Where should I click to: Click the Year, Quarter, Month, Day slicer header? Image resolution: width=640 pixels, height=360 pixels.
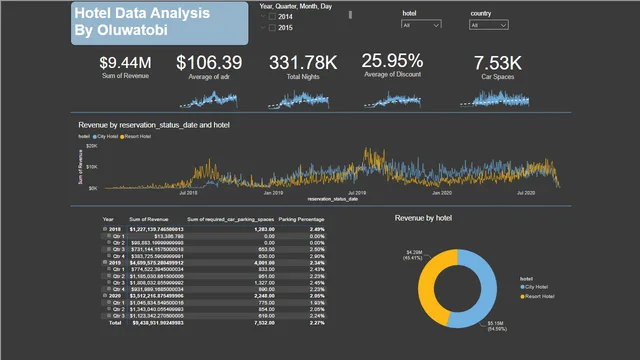[296, 6]
